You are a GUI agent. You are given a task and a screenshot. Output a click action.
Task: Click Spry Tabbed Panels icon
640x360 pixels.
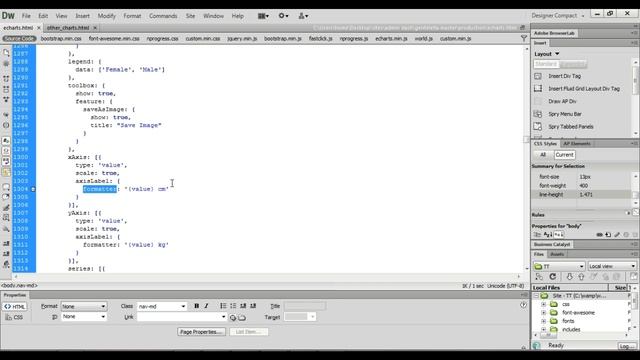[538, 127]
